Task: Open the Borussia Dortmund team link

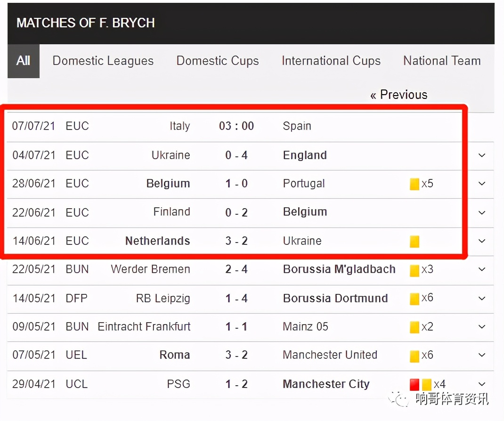Action: coord(335,299)
